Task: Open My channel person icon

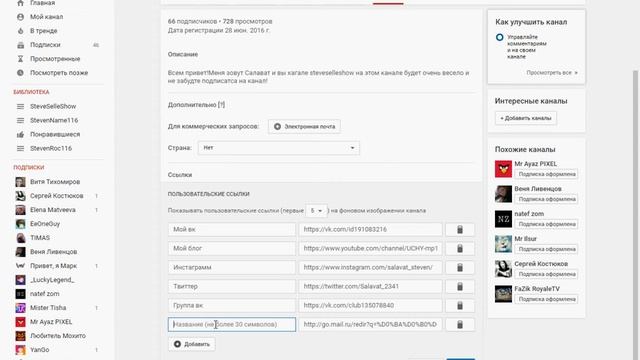Action: pyautogui.click(x=20, y=17)
